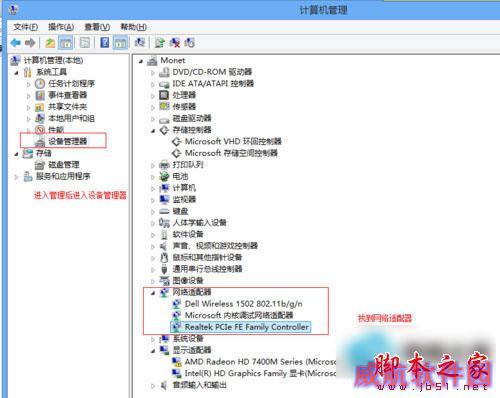
Task: Select the 人体学输入设备 category
Action: click(199, 222)
